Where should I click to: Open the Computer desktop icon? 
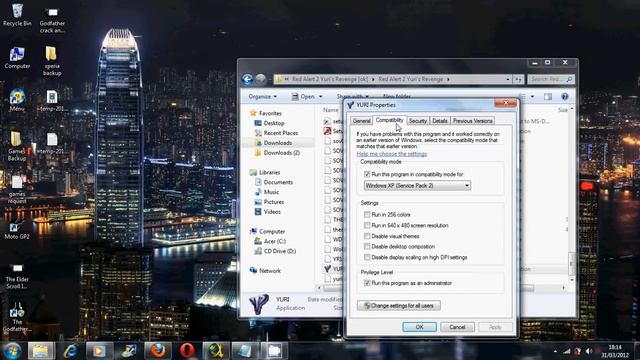pyautogui.click(x=17, y=58)
